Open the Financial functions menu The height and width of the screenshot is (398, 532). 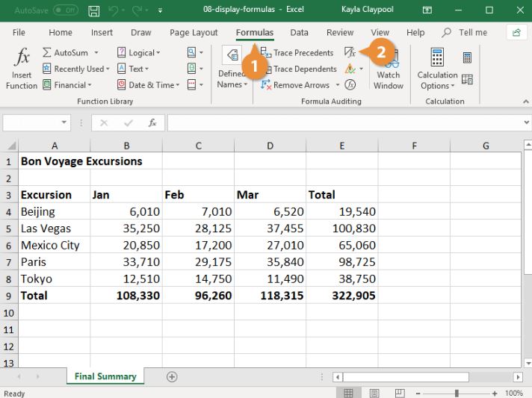tap(67, 85)
